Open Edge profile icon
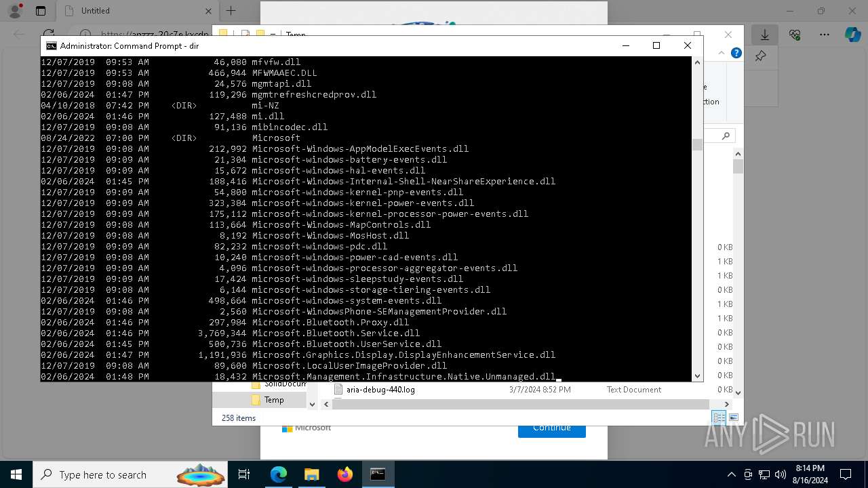Viewport: 868px width, 488px height. click(x=15, y=11)
